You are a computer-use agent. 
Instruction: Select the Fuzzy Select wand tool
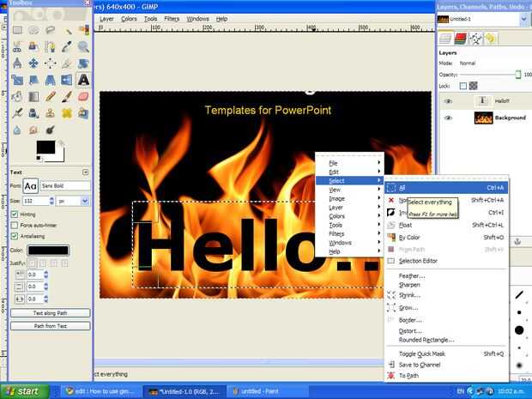click(x=67, y=30)
